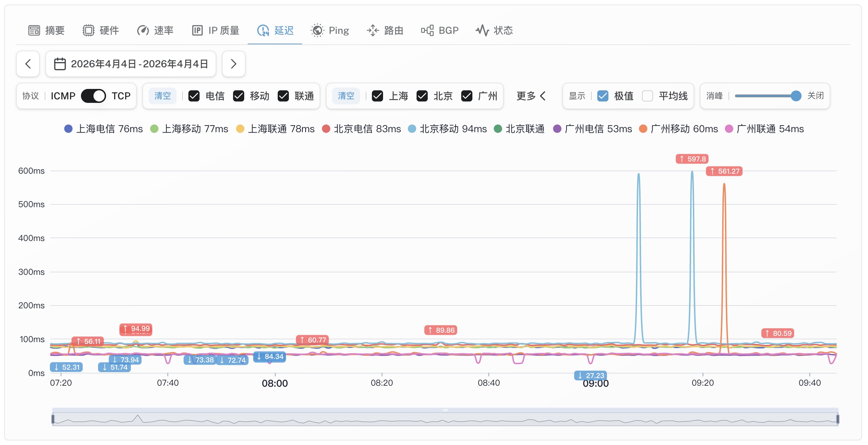Click the 消峰 peak-clipping slider handle

pos(796,96)
